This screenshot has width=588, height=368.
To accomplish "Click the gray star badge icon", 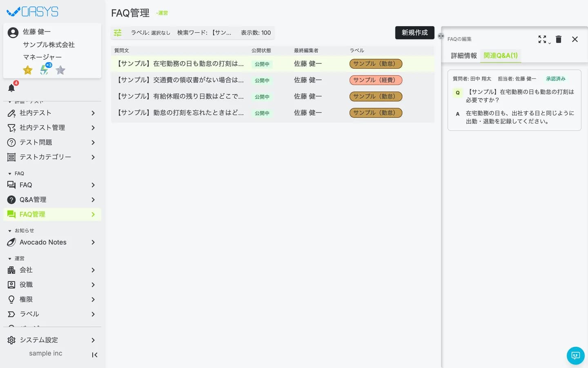I will click(60, 70).
